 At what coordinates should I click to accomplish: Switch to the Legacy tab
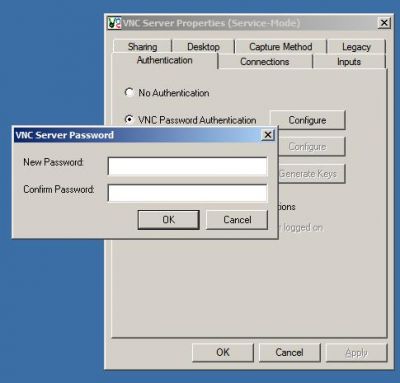pyautogui.click(x=356, y=47)
